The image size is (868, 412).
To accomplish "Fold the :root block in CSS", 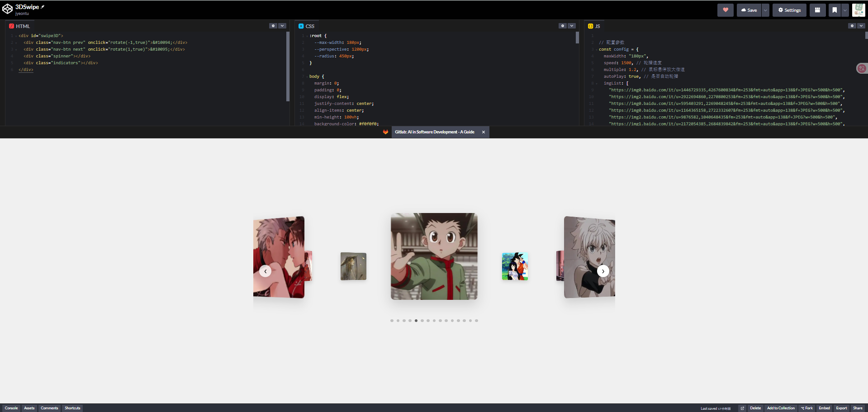I will pyautogui.click(x=307, y=36).
